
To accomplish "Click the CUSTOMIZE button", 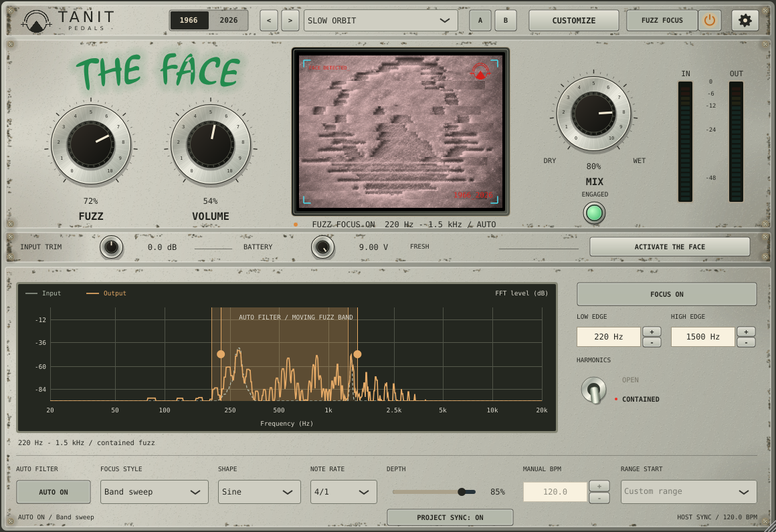I will pos(573,20).
